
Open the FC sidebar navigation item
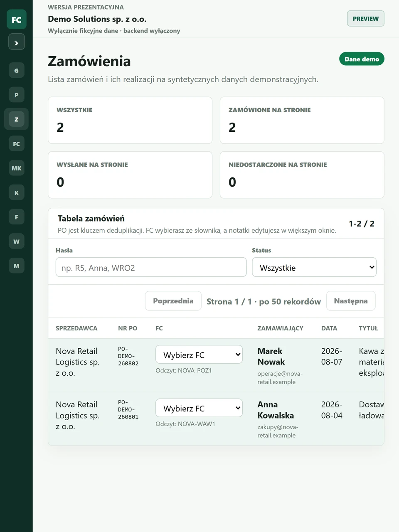pos(16,144)
